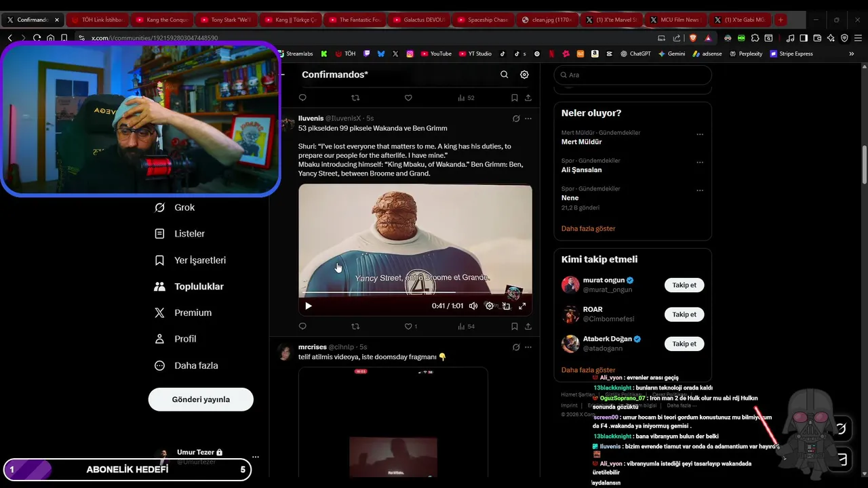View analytics showing 54 views

[466, 326]
